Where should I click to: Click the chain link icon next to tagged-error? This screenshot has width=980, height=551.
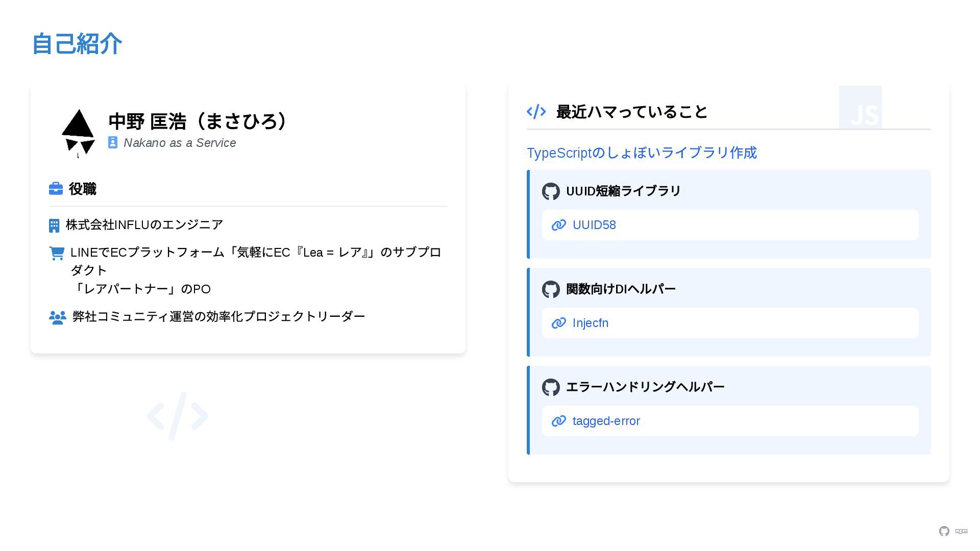[x=559, y=421]
